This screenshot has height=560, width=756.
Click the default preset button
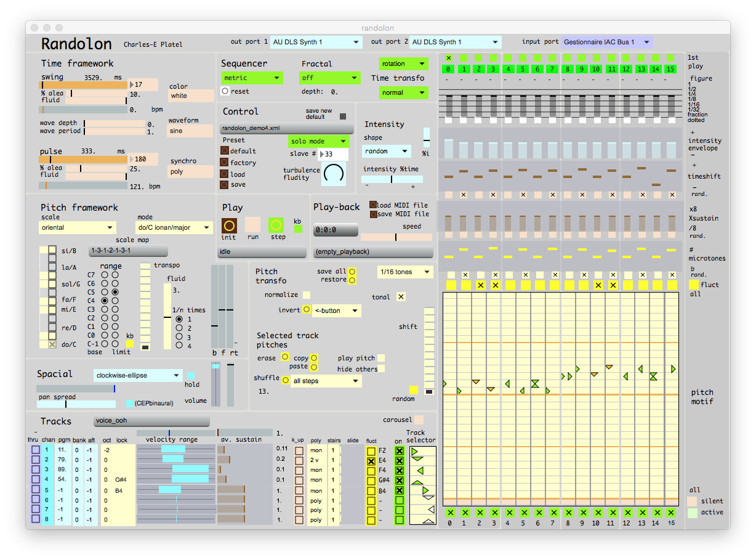(x=225, y=151)
